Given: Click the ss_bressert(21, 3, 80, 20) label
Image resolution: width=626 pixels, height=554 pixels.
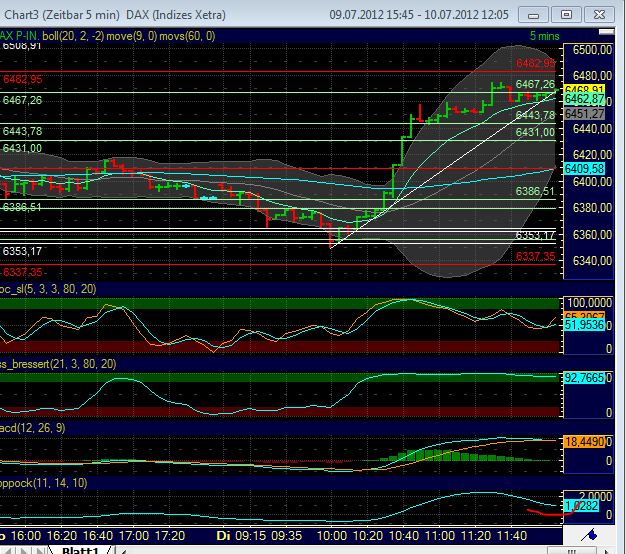Looking at the screenshot, I should click(58, 364).
